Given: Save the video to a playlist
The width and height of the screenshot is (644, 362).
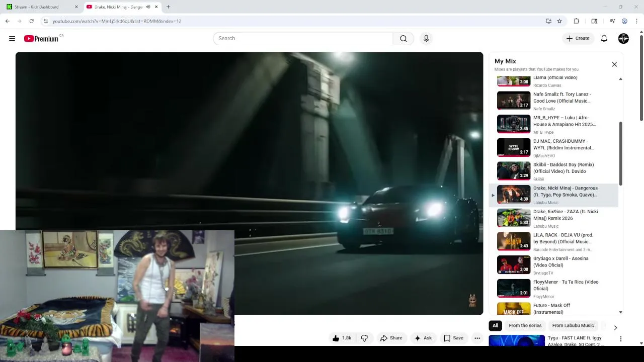Looking at the screenshot, I should pos(453,338).
